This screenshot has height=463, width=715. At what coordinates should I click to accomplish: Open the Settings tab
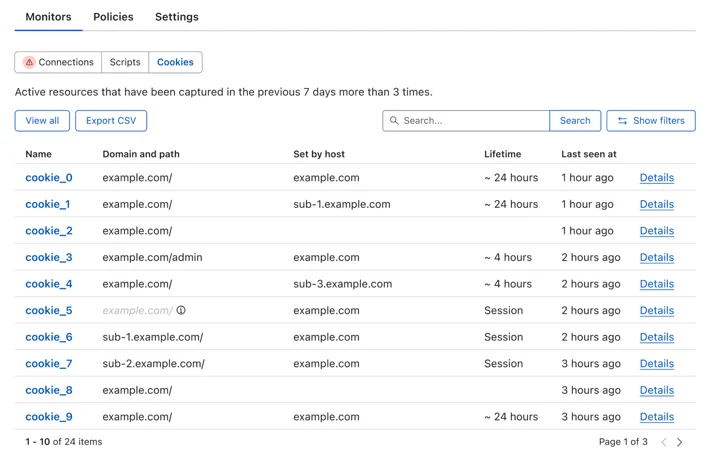(176, 17)
